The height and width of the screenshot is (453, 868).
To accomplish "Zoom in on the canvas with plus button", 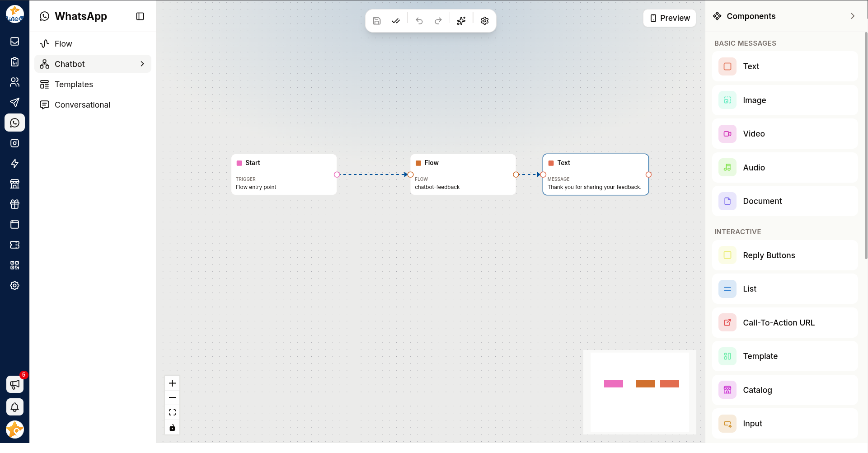I will pos(172,383).
